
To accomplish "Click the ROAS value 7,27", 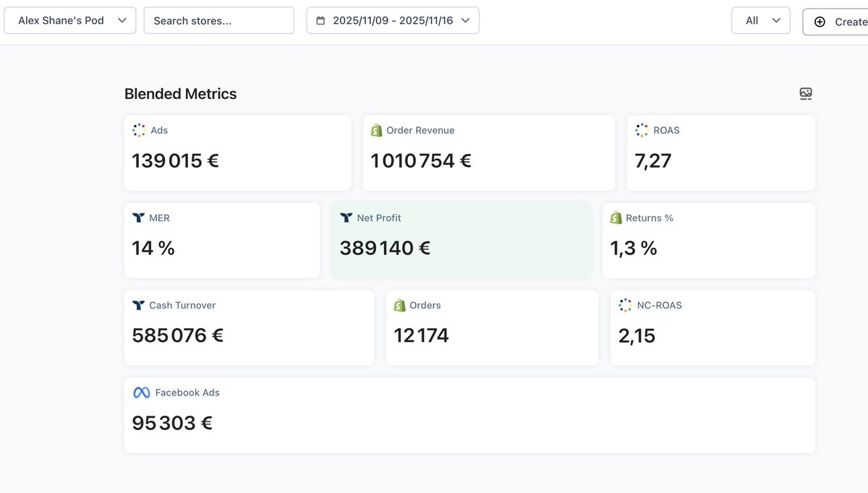I will pos(653,160).
